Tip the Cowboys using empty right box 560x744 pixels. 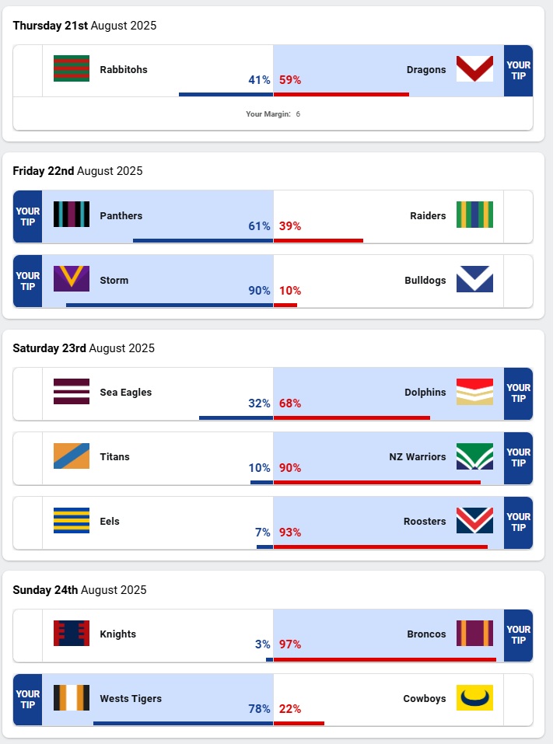[x=518, y=698]
